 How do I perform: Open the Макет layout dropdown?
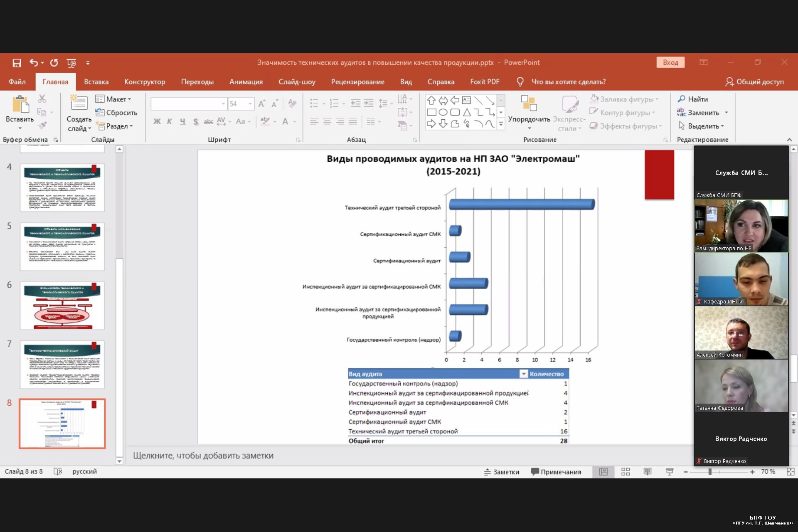point(113,99)
